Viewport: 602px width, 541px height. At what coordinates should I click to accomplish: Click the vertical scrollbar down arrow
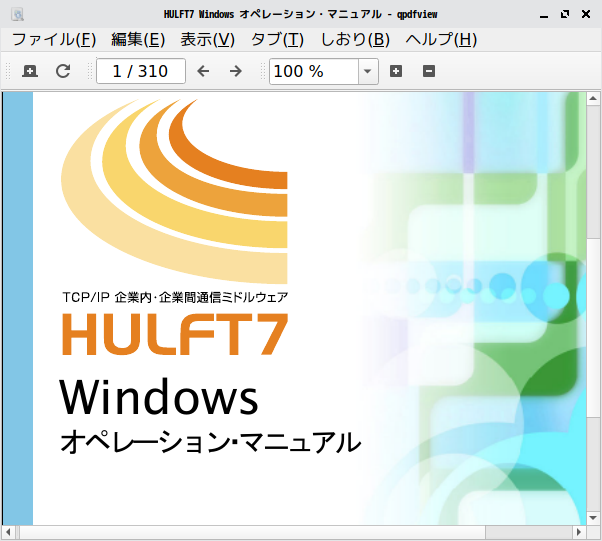pos(593,518)
